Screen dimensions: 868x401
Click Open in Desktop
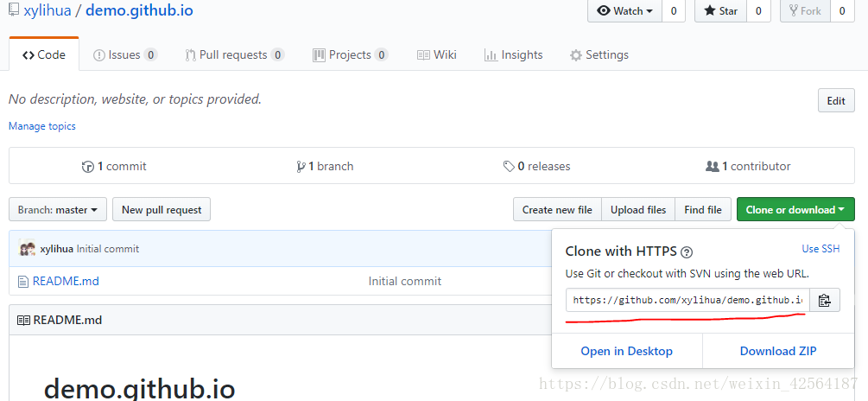click(x=627, y=351)
